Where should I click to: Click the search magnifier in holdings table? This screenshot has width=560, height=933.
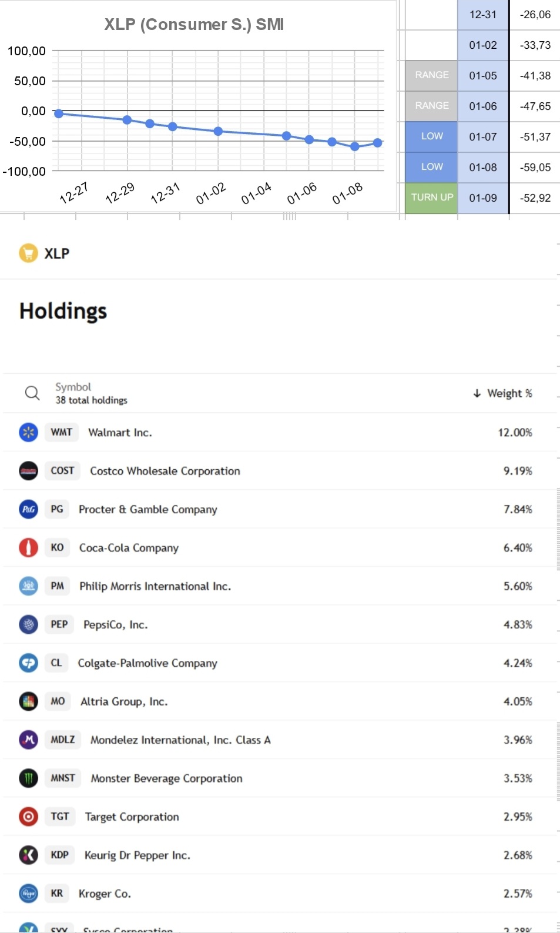32,393
